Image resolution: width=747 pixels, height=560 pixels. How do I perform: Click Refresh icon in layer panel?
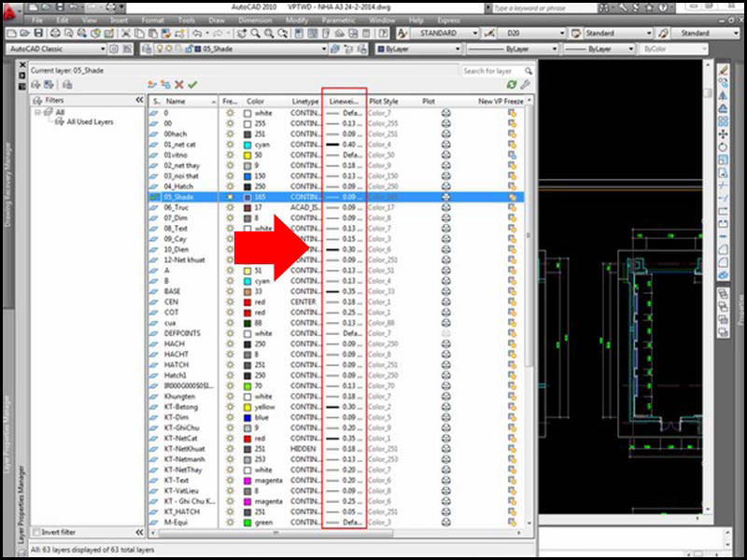click(512, 85)
